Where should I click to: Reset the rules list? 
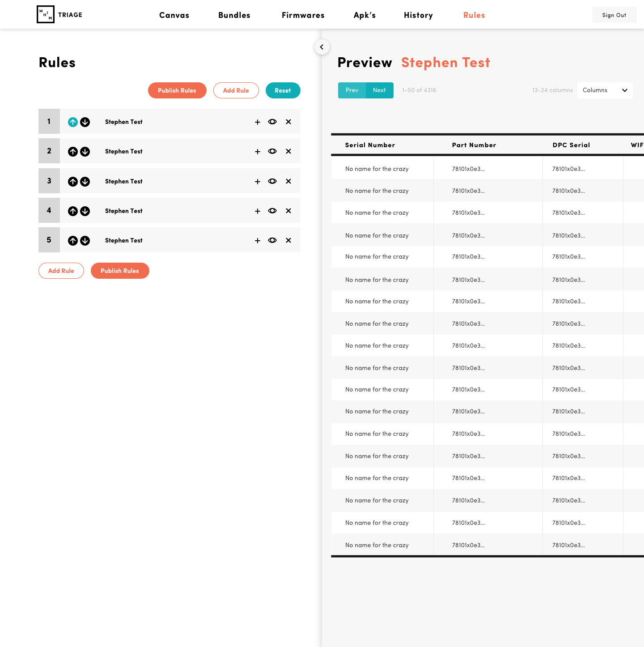click(x=283, y=90)
